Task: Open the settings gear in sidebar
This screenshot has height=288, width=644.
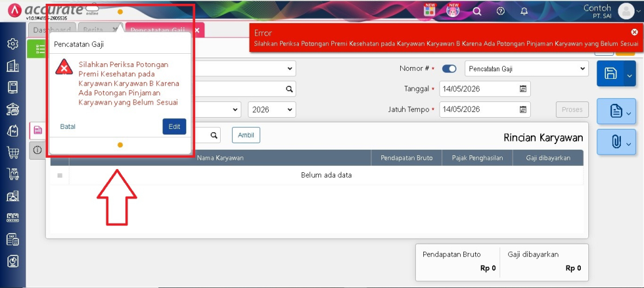Action: [13, 44]
